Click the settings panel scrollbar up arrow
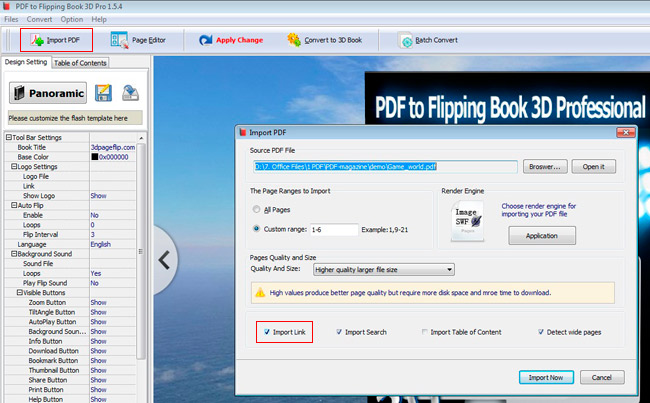650x403 pixels. click(x=141, y=138)
